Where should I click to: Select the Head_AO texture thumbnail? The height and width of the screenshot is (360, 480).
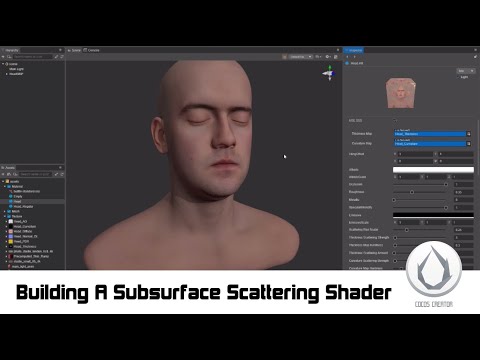[11, 221]
